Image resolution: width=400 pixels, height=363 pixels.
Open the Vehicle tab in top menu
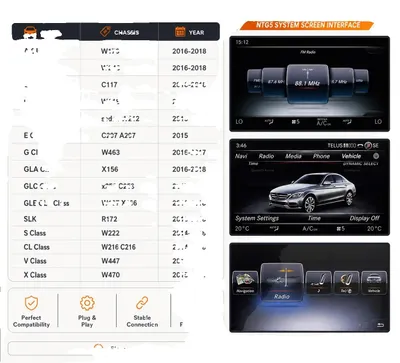pos(351,156)
